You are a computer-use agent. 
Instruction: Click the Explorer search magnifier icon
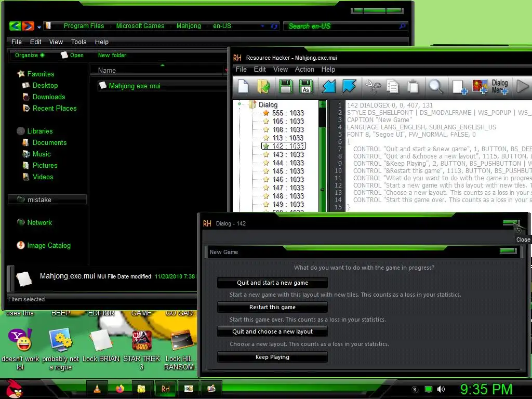point(403,26)
